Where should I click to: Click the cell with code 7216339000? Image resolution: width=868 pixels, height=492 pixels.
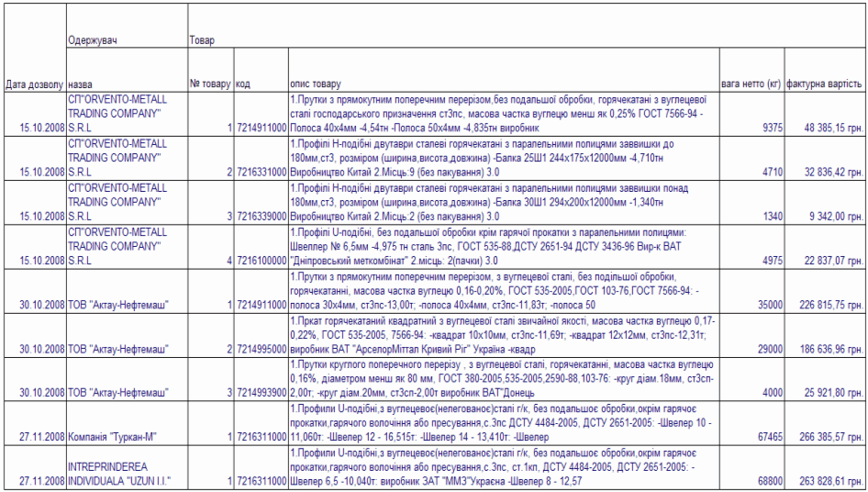point(261,216)
